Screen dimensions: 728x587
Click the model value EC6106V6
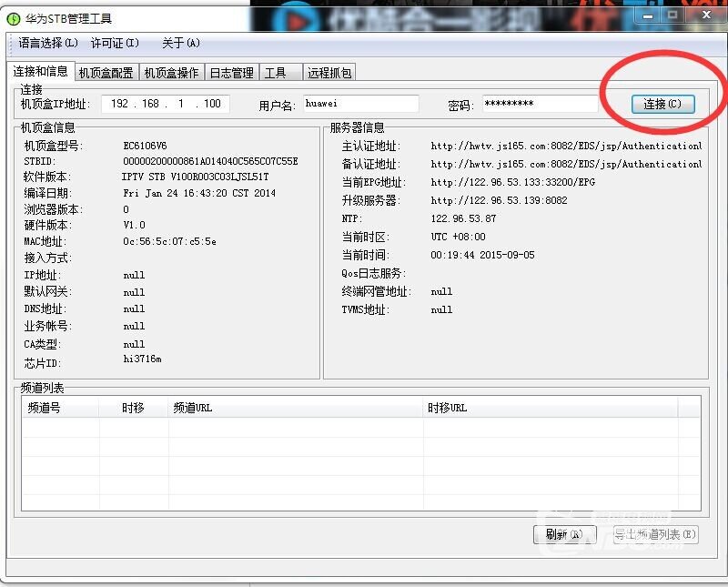tap(145, 146)
